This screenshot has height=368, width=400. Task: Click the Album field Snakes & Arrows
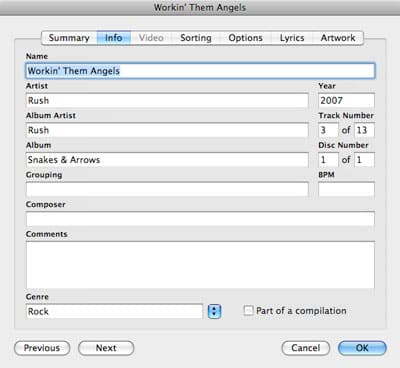click(167, 160)
